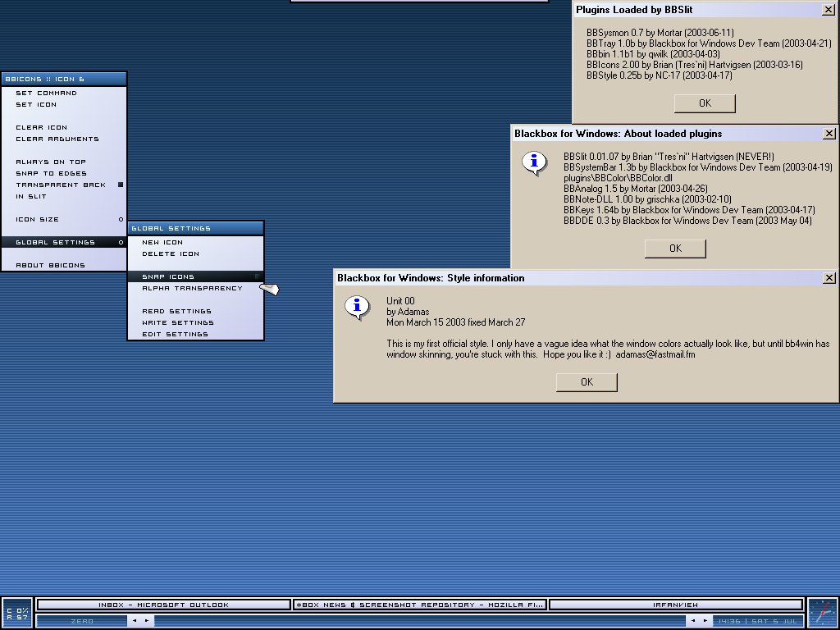This screenshot has height=630, width=840.
Task: Click the Mon March 15 2003 date line
Action: (456, 322)
